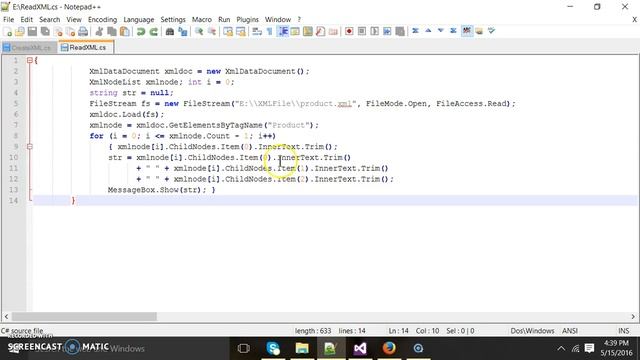Run macro multiple times icon
Viewport: 640px width, 360px height.
click(x=387, y=31)
